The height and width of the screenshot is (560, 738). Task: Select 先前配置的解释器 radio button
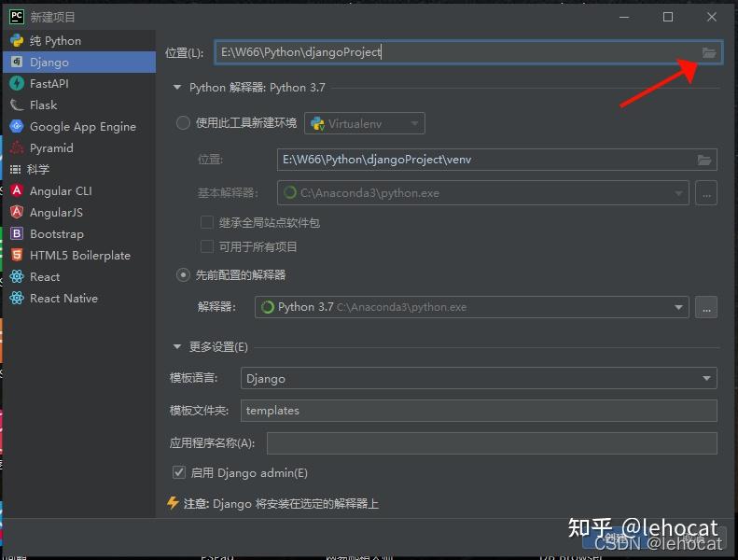tap(183, 275)
